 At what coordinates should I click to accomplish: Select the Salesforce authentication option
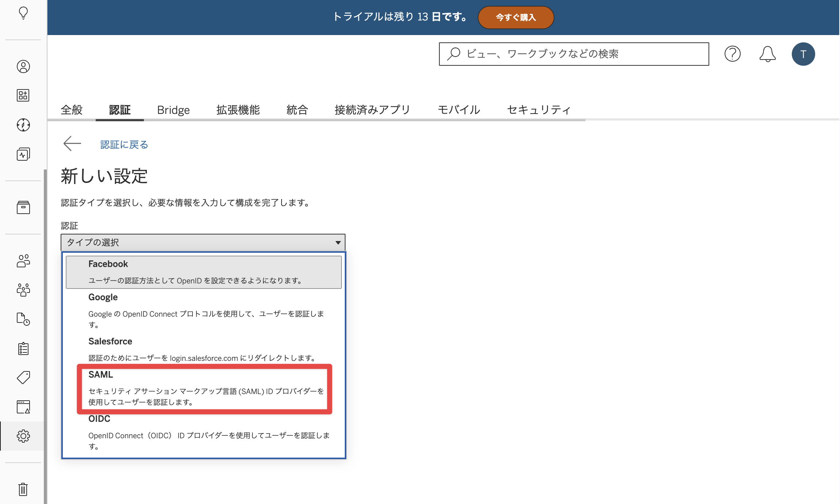[204, 349]
